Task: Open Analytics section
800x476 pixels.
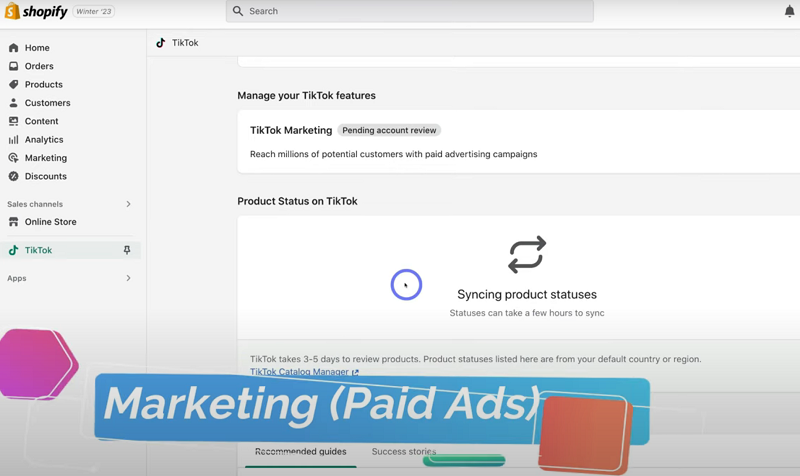Action: (x=44, y=139)
